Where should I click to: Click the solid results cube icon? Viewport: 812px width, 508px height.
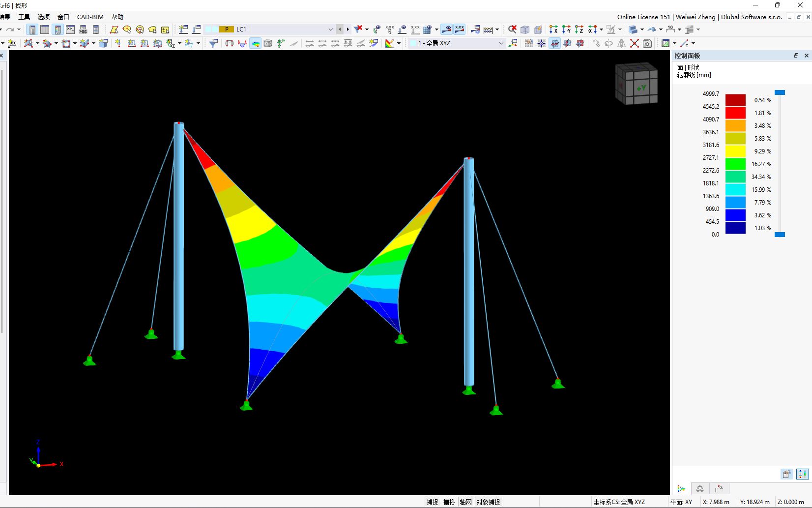click(268, 43)
